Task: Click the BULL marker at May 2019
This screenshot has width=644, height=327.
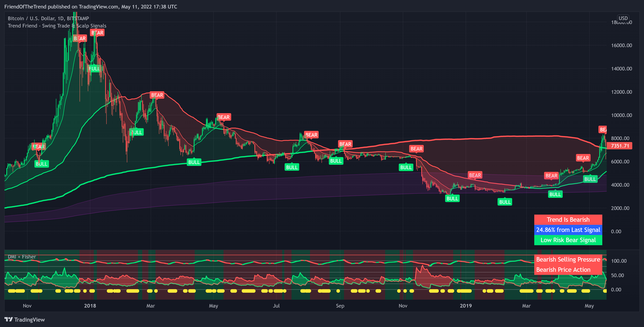Action: (x=590, y=179)
